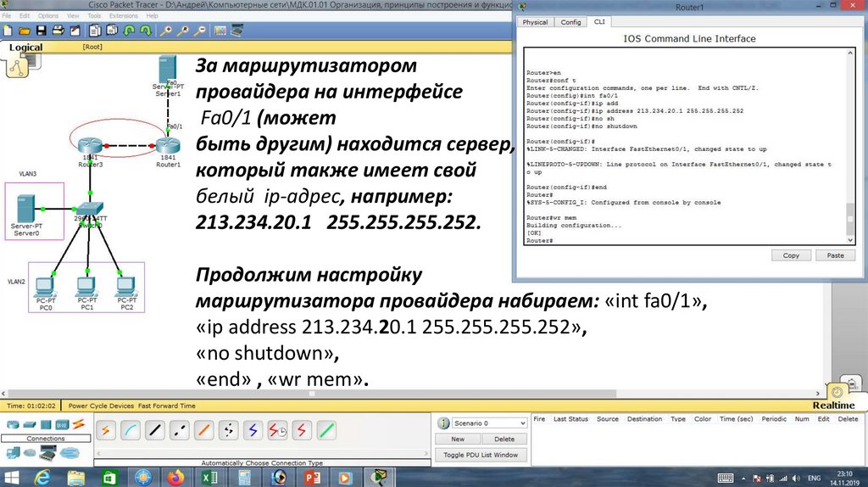The width and height of the screenshot is (868, 487).
Task: Print using the printer toolbar icon
Action: pyautogui.click(x=58, y=31)
